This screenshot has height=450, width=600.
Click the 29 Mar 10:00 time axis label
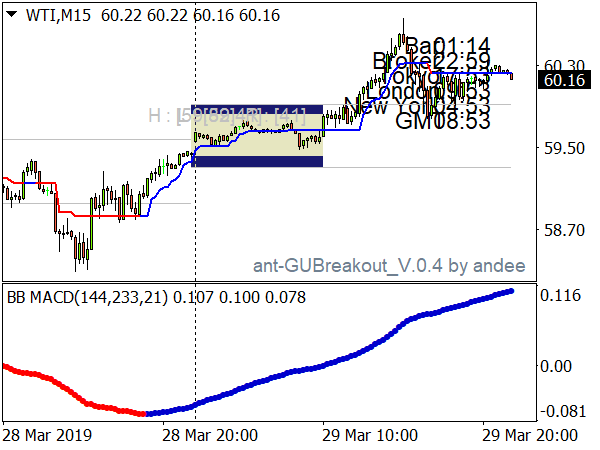pyautogui.click(x=370, y=435)
